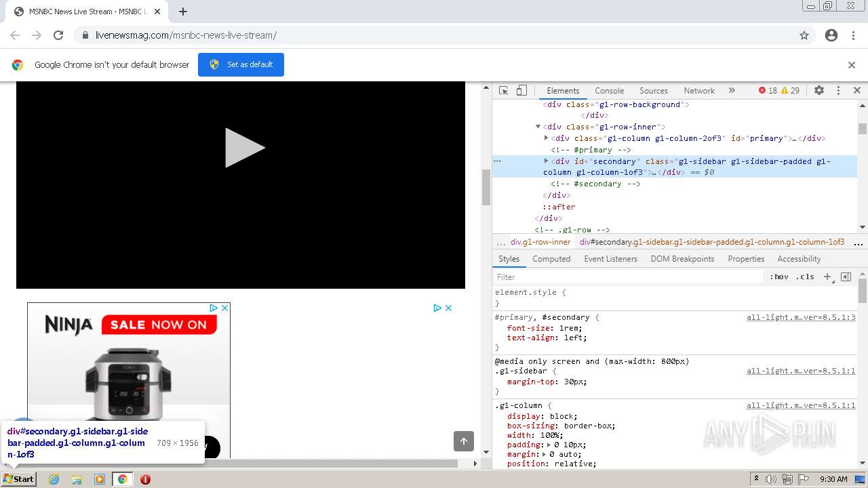Open all-light stylesheet link for #primary rule

801,317
